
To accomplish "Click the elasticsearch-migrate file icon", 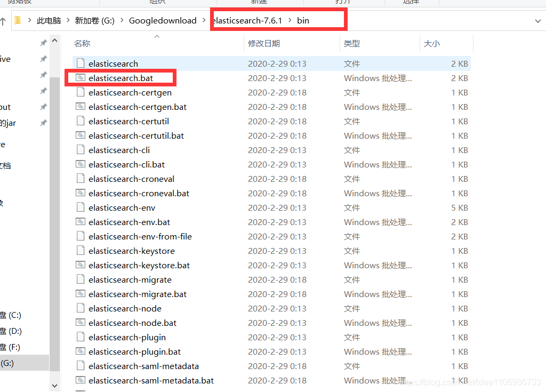I will coord(81,279).
